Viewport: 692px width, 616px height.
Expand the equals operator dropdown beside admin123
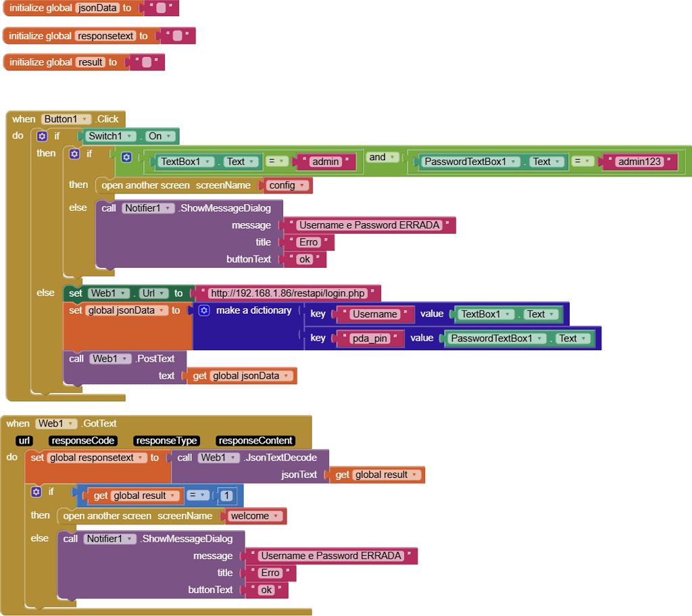(583, 162)
